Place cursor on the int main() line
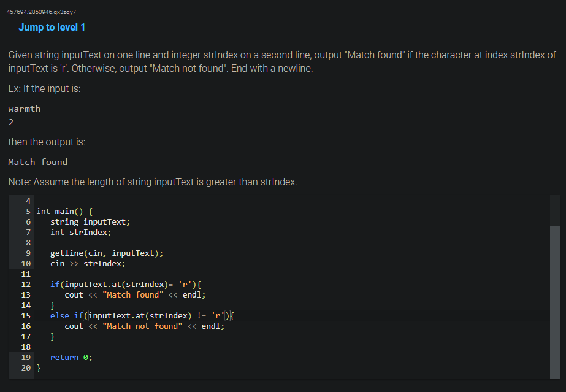The image size is (566, 392). point(64,211)
